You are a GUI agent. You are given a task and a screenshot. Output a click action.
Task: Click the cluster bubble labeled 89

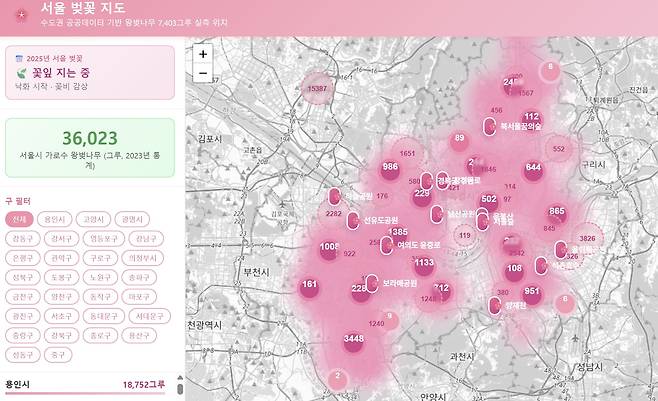460,140
